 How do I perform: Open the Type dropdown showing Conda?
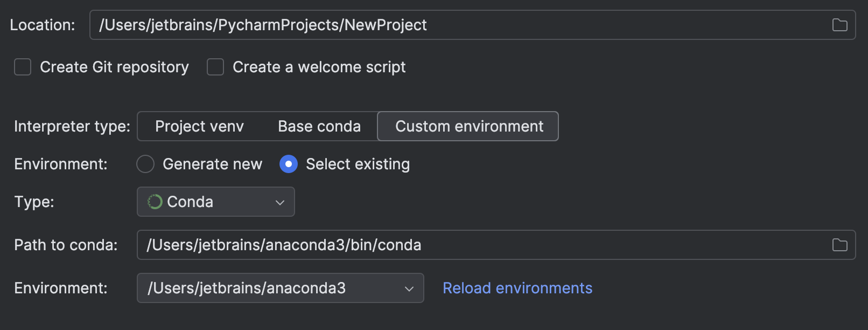click(215, 202)
